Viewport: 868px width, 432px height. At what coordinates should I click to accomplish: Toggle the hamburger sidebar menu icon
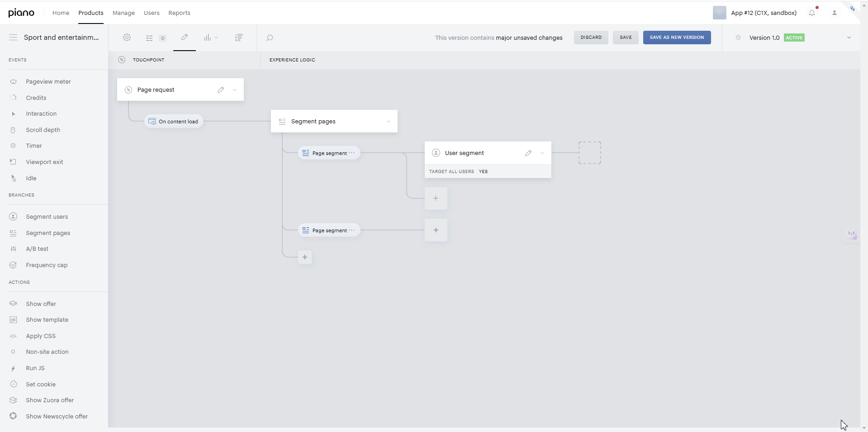click(x=13, y=37)
